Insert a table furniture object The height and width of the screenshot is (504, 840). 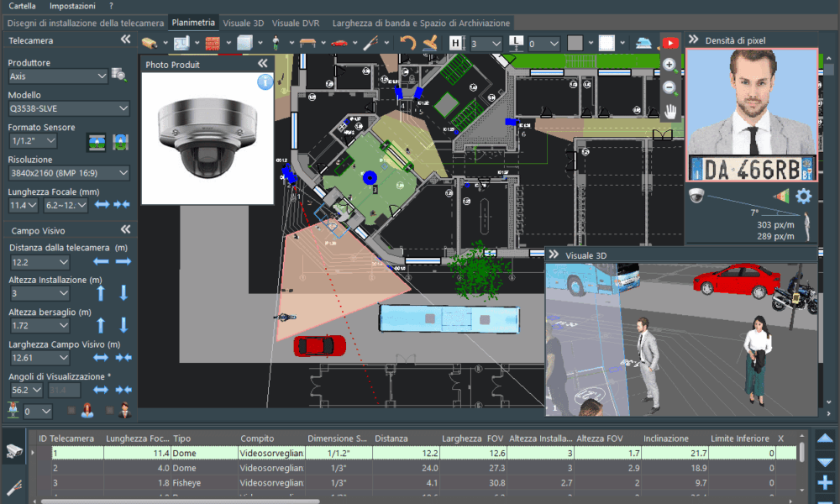click(307, 43)
